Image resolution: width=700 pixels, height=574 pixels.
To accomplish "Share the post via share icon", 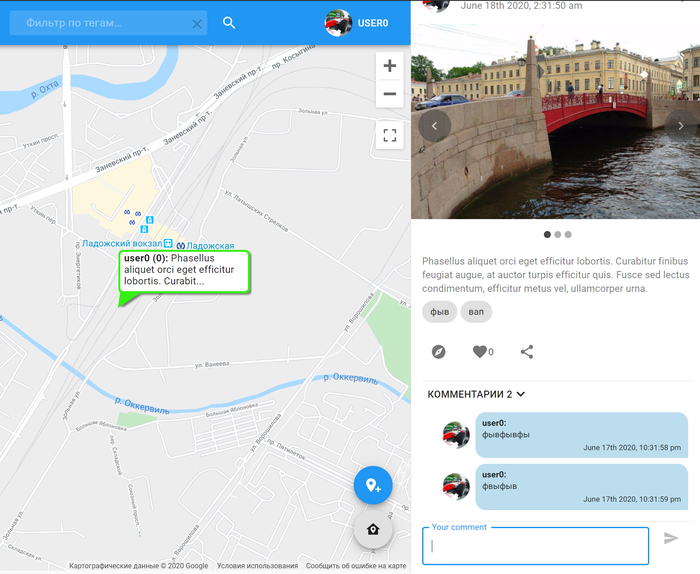I will pyautogui.click(x=527, y=352).
